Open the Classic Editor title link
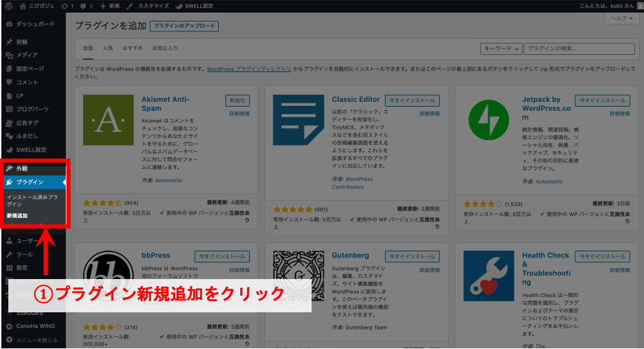Screen dimensions: 644x349 tap(356, 99)
